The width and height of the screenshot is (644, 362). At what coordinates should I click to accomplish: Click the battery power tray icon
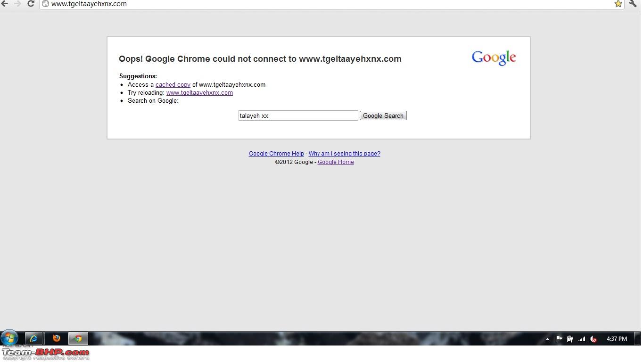[570, 339]
